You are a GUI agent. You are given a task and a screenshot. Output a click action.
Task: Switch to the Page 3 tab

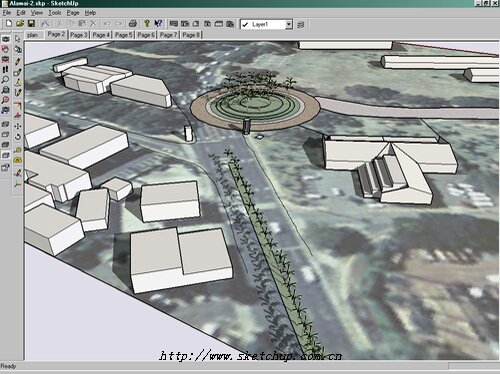[x=79, y=35]
